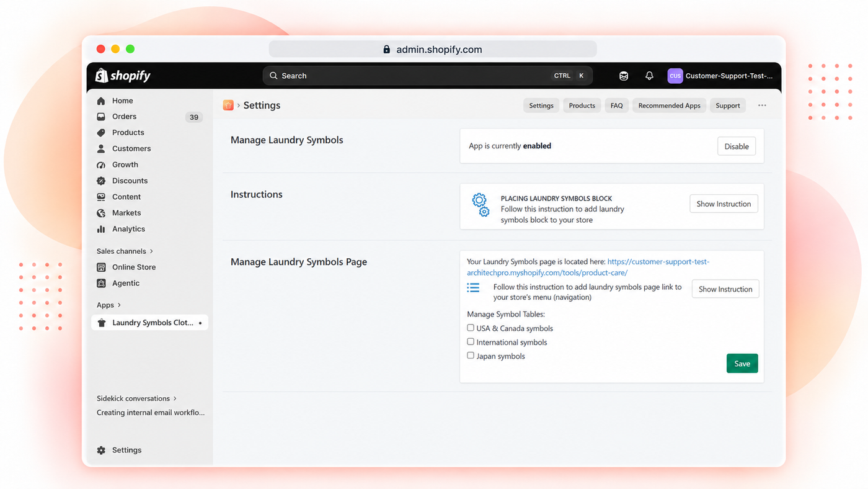The height and width of the screenshot is (489, 868).
Task: Click the "Instructions" section heading
Action: (x=257, y=194)
